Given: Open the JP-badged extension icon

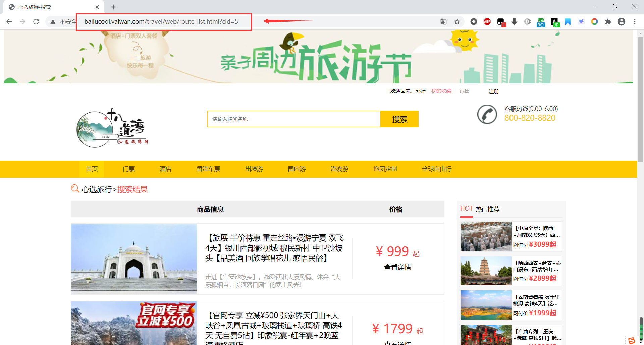Looking at the screenshot, I should 554,21.
